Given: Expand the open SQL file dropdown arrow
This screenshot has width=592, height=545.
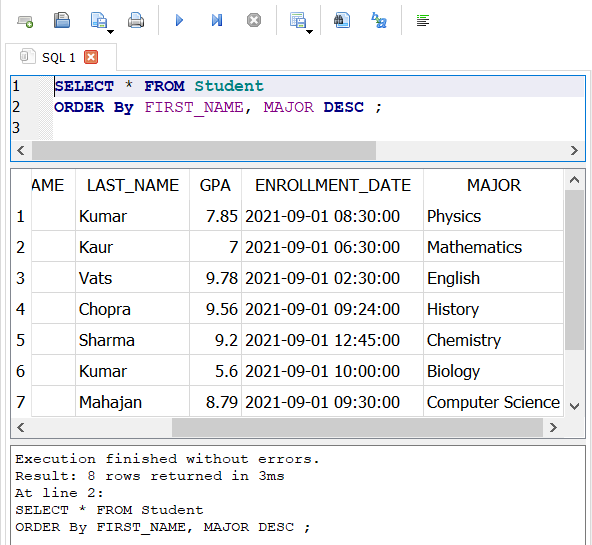Looking at the screenshot, I should coord(110,32).
